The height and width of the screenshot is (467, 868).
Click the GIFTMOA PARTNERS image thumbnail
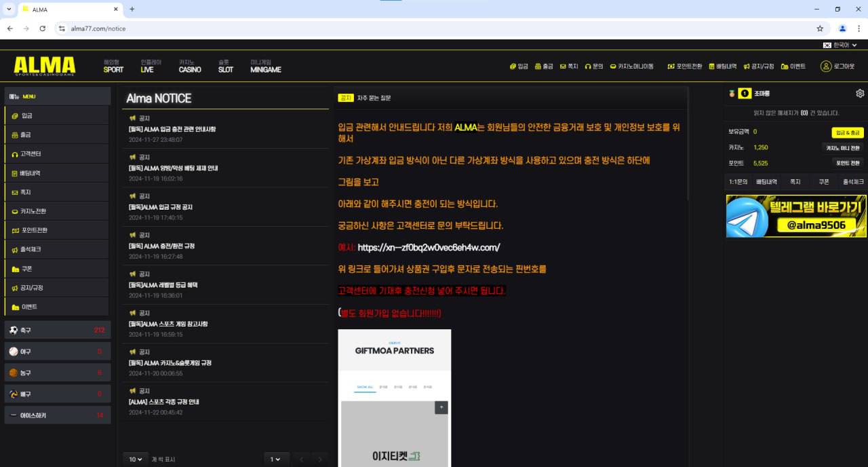tap(394, 397)
